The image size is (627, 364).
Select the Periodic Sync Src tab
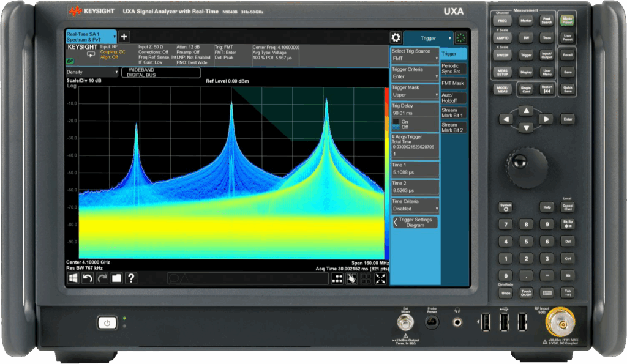[453, 69]
